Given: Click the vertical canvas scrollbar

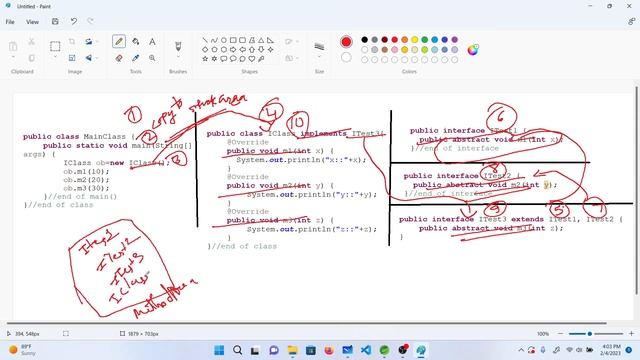Looking at the screenshot, I should click(637, 190).
